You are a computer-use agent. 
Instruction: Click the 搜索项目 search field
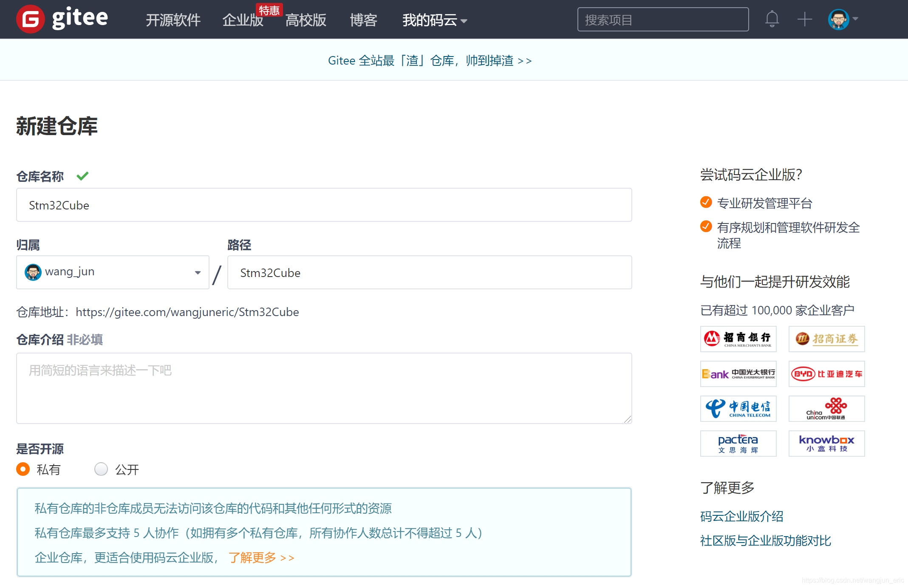click(x=662, y=20)
